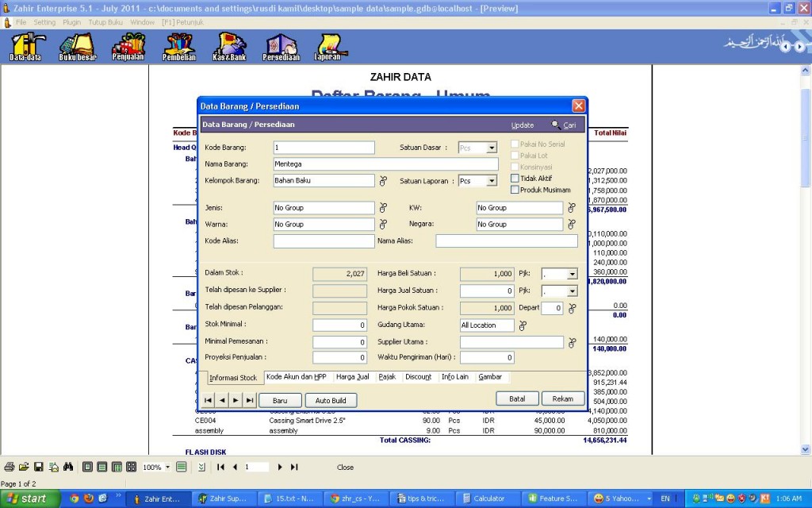Open 15.txt Notepad from taskbar
This screenshot has width=812, height=508.
pos(289,498)
